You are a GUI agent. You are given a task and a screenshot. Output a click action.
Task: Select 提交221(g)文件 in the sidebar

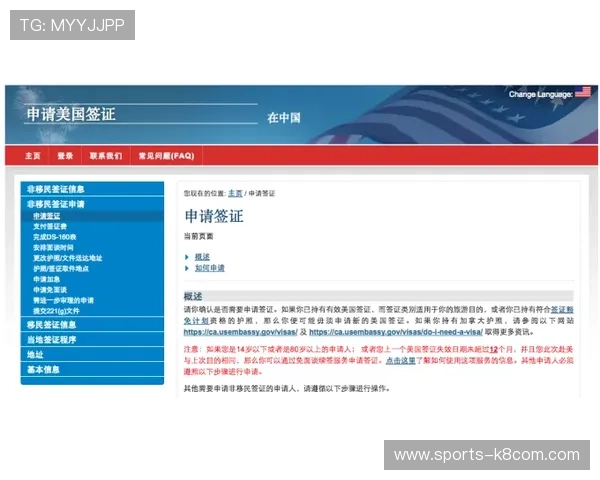56,311
